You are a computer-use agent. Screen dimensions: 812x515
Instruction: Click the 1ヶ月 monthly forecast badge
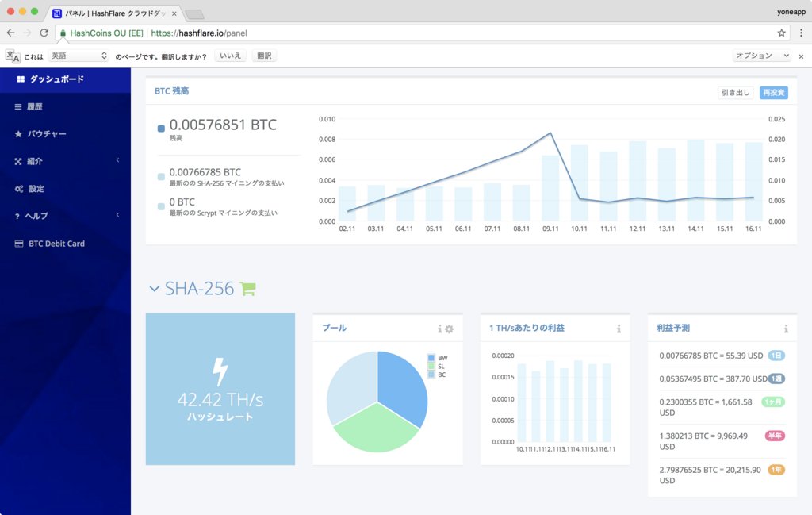point(773,402)
